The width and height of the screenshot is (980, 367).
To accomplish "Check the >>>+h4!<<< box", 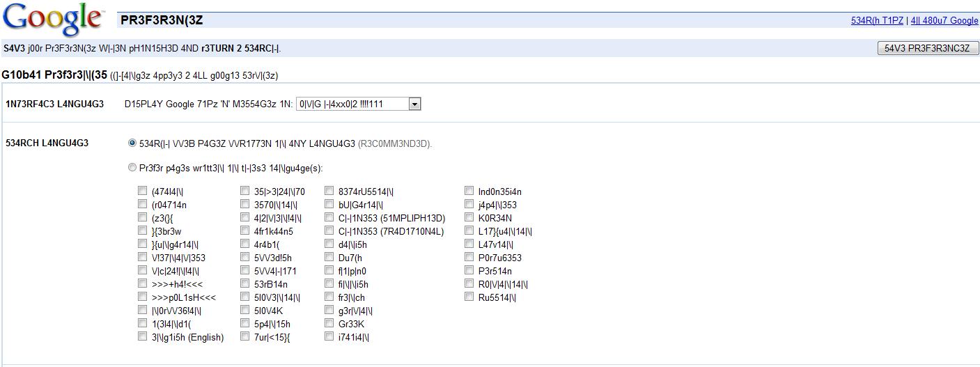I will [x=143, y=283].
